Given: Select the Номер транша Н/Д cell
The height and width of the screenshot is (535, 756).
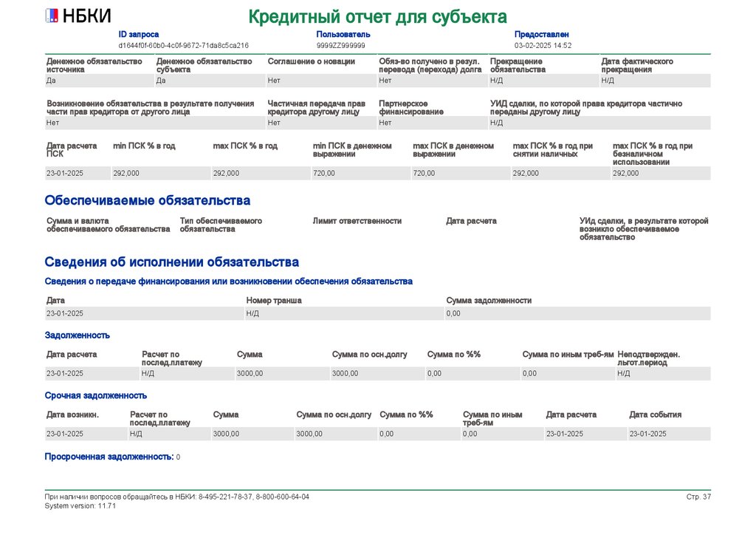Looking at the screenshot, I should point(344,313).
